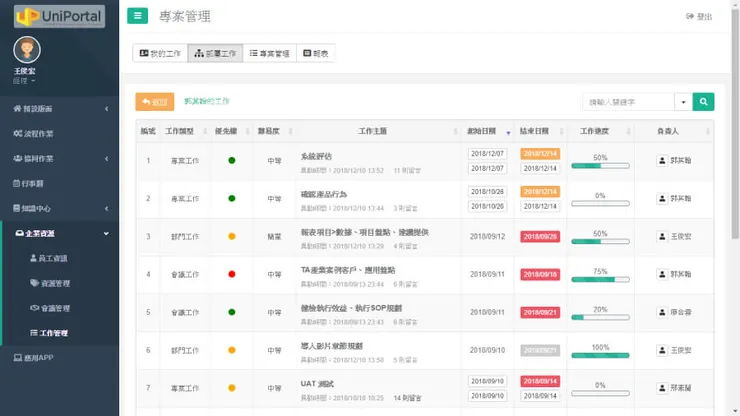
Task: Click person icon in row 2 assignee
Action: click(x=662, y=198)
